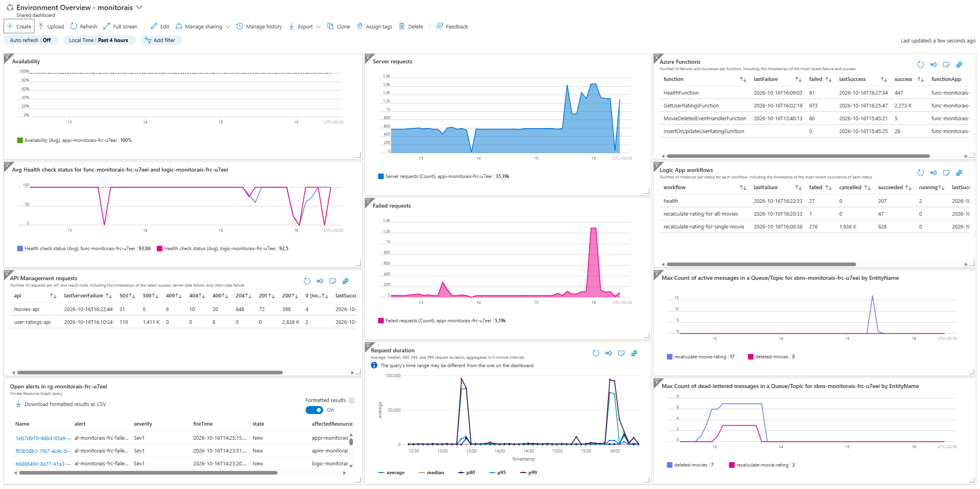
Task: Click the Azure Functions horizontal scrollbar
Action: tap(798, 156)
